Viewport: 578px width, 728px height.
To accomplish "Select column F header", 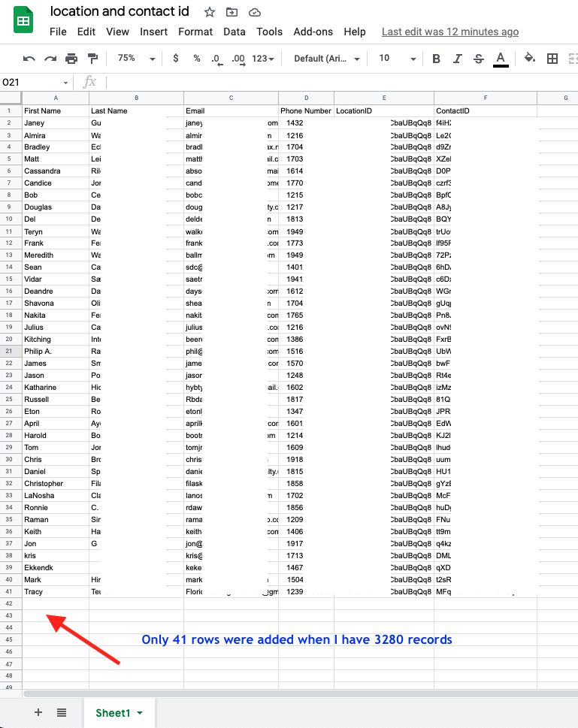I will (486, 98).
